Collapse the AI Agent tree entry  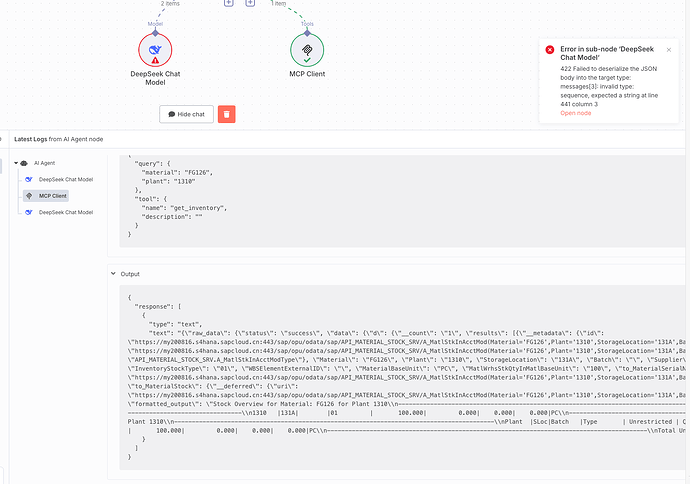coord(16,163)
